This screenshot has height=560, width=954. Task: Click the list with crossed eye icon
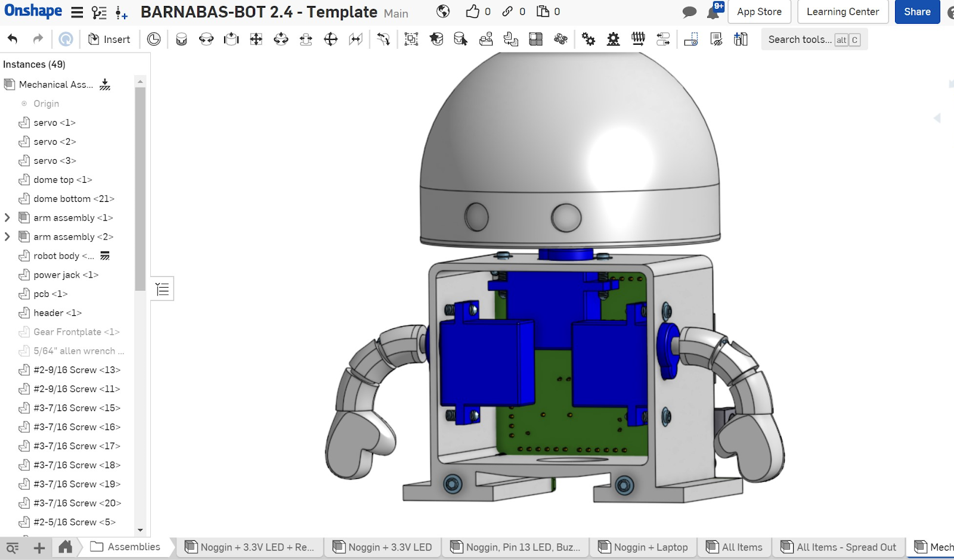pyautogui.click(x=716, y=39)
